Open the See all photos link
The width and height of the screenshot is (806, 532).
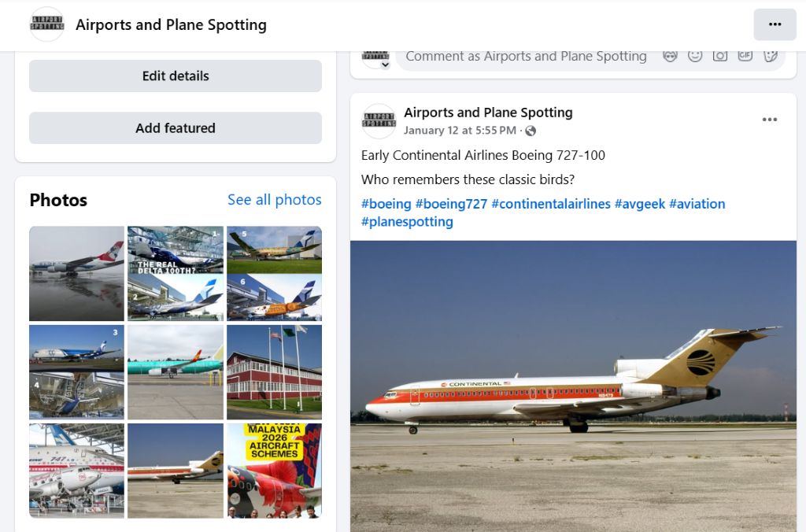tap(274, 200)
